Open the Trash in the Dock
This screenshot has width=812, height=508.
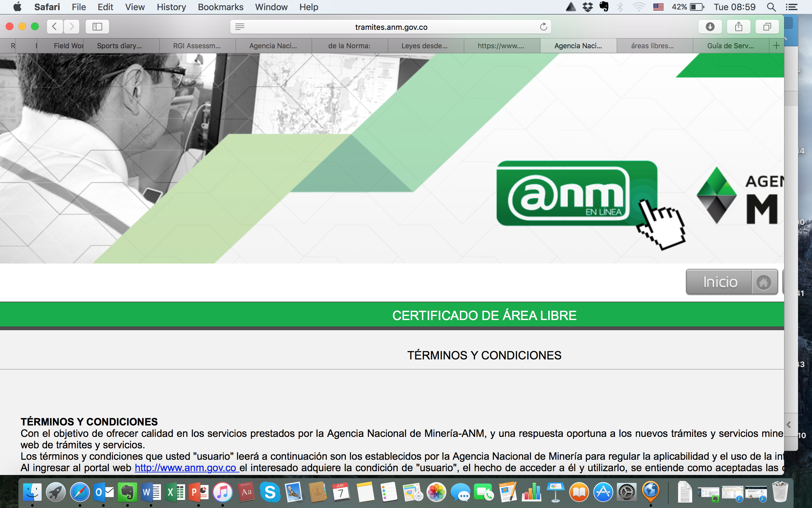click(780, 492)
